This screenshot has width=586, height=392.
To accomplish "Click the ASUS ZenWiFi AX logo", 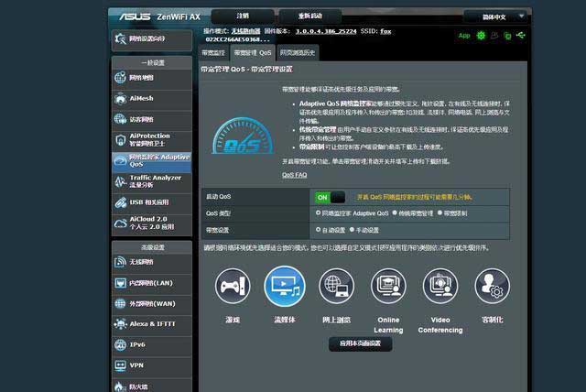I will pos(159,16).
